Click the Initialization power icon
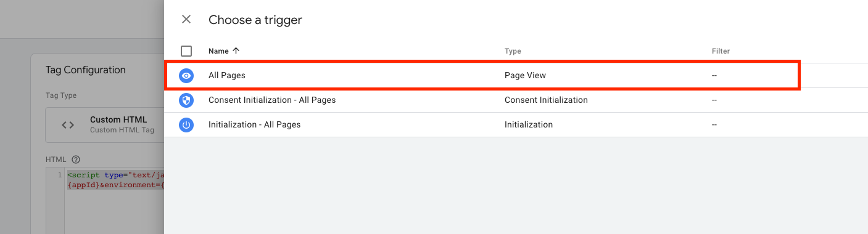Image resolution: width=868 pixels, height=234 pixels. 186,125
